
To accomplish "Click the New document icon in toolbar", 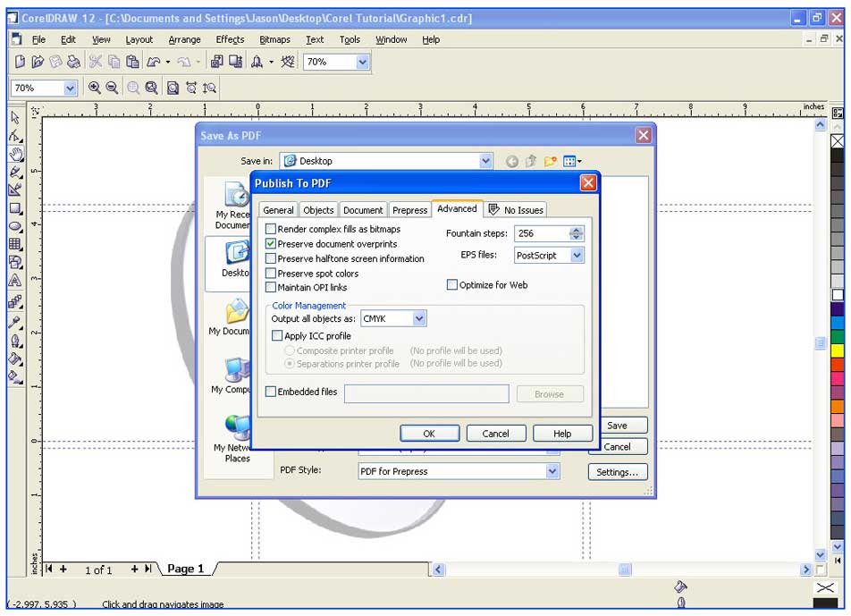I will pos(20,62).
